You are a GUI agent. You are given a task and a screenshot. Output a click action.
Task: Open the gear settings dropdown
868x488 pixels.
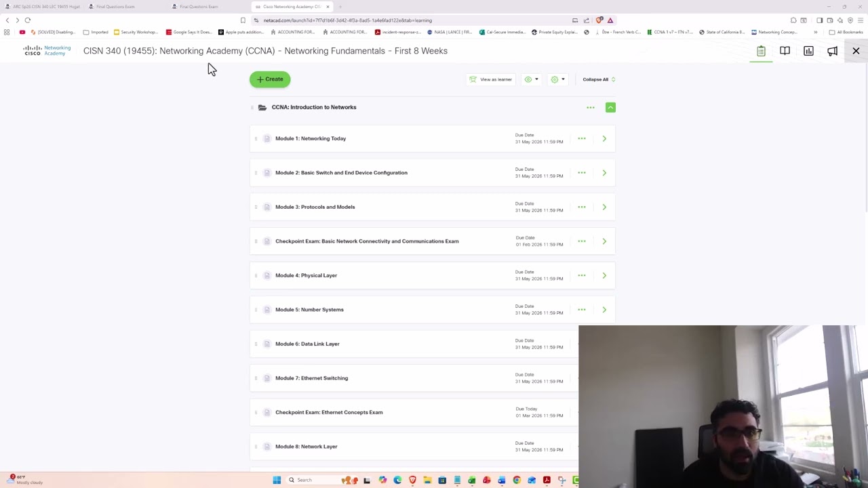pos(558,79)
